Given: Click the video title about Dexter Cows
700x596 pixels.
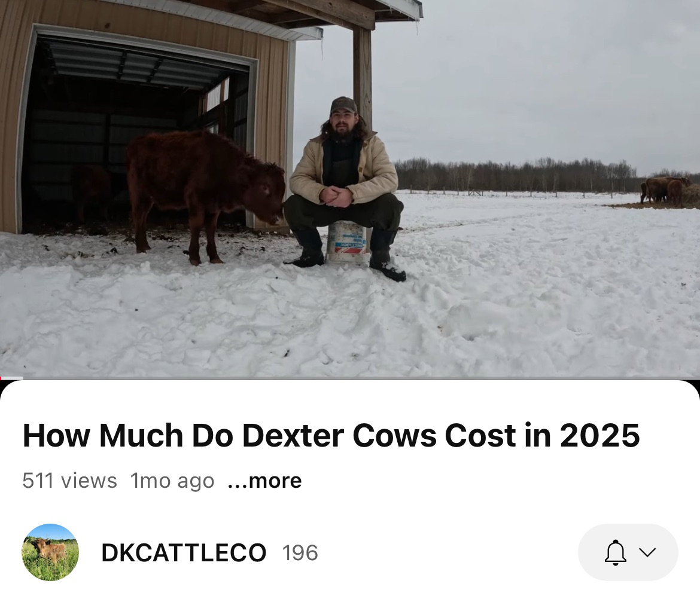Looking at the screenshot, I should [331, 435].
